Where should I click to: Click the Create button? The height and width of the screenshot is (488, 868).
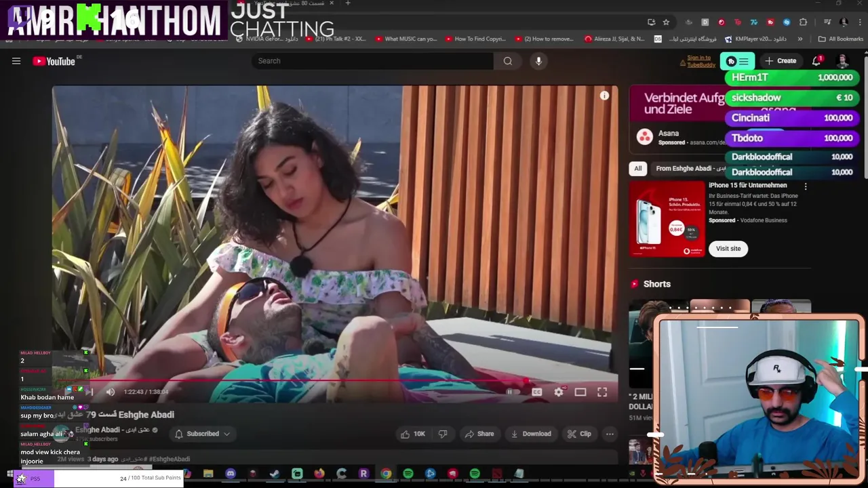[x=781, y=61]
